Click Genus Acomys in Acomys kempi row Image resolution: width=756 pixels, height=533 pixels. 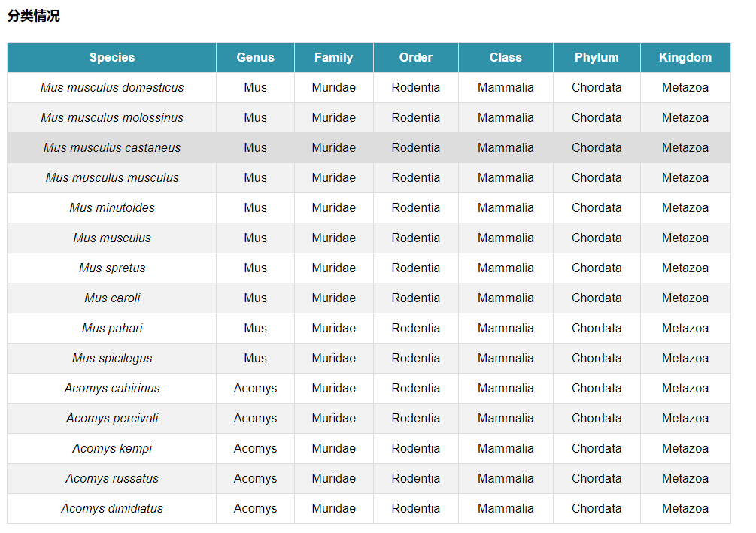point(256,448)
